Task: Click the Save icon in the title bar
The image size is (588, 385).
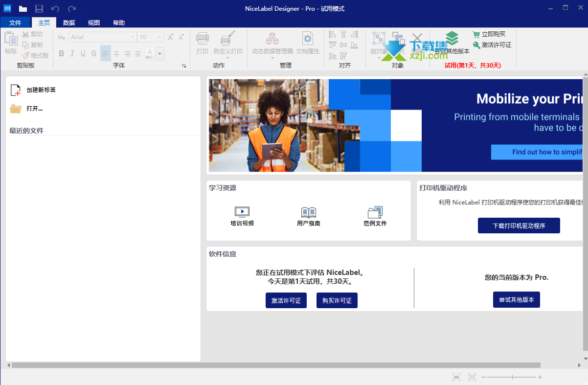Action: tap(39, 9)
